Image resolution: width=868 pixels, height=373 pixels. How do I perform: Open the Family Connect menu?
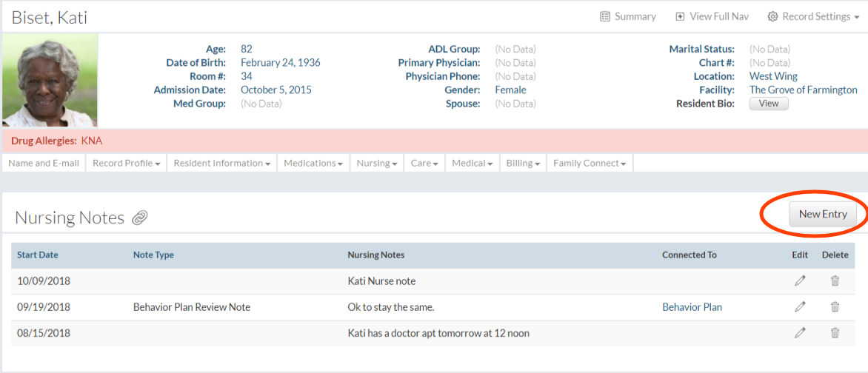(x=589, y=164)
